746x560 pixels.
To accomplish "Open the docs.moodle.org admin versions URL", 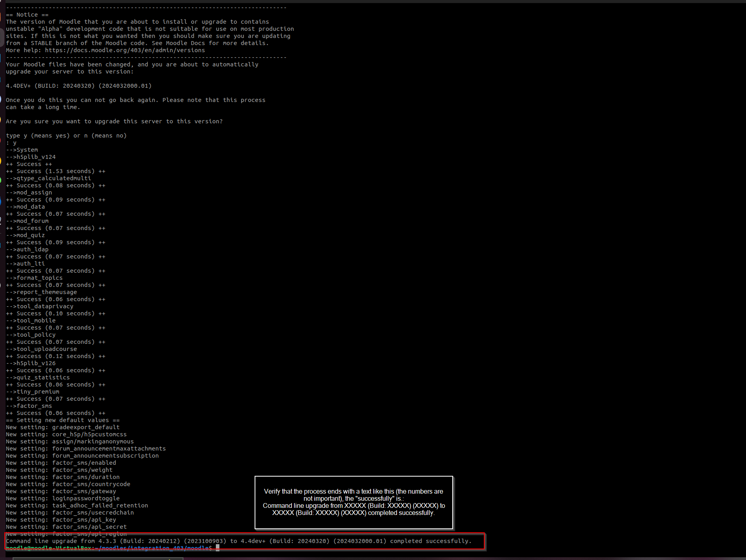I will [x=125, y=50].
